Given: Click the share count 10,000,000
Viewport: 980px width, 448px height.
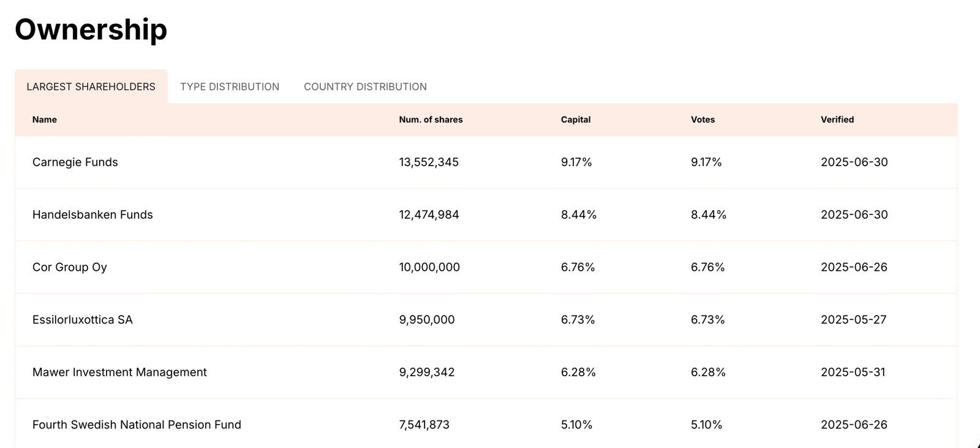Looking at the screenshot, I should click(429, 267).
